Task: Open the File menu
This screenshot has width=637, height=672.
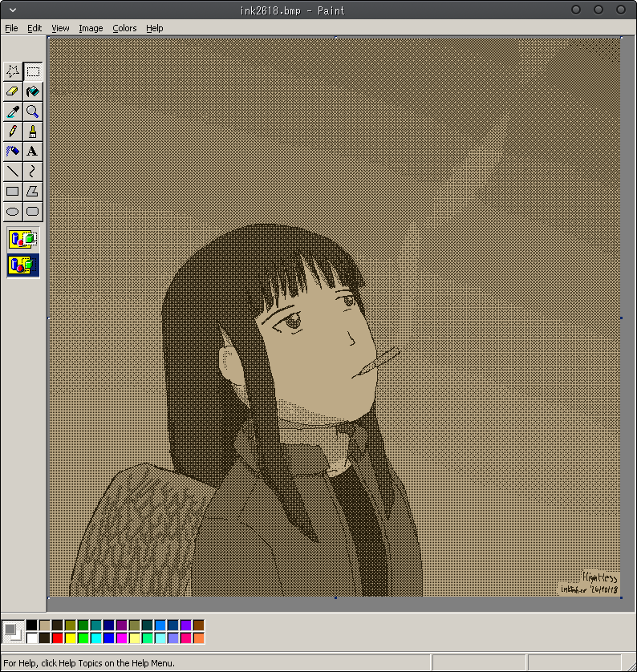Action: click(x=11, y=28)
